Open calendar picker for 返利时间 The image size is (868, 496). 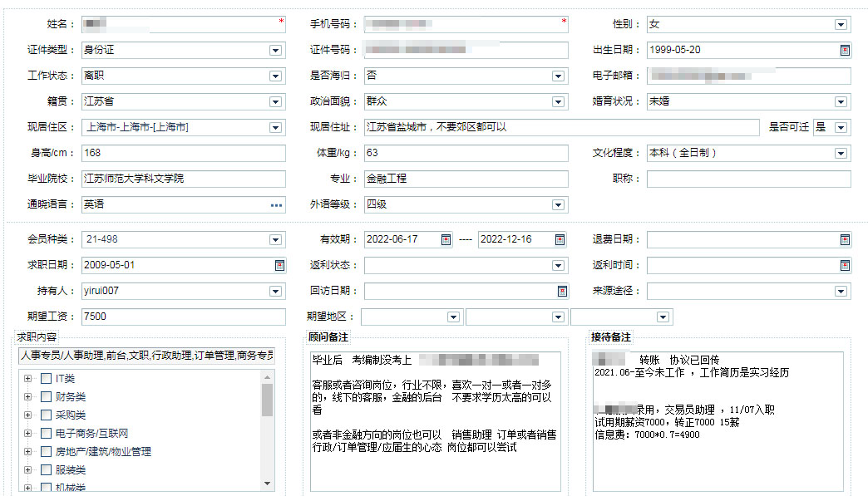[845, 265]
